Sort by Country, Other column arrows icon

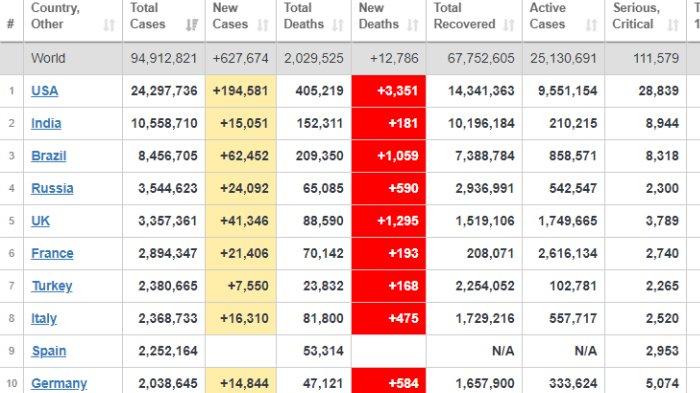(x=109, y=25)
